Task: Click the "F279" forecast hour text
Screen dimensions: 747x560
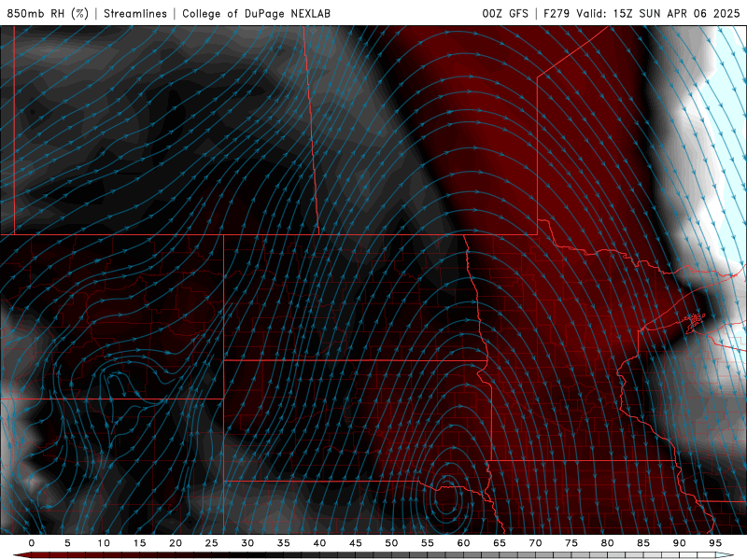Action: coord(557,13)
